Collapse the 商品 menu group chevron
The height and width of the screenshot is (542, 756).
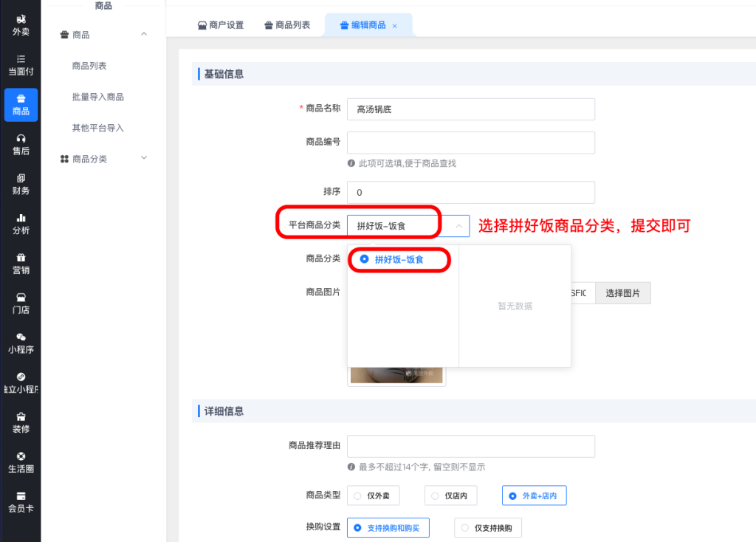(144, 35)
